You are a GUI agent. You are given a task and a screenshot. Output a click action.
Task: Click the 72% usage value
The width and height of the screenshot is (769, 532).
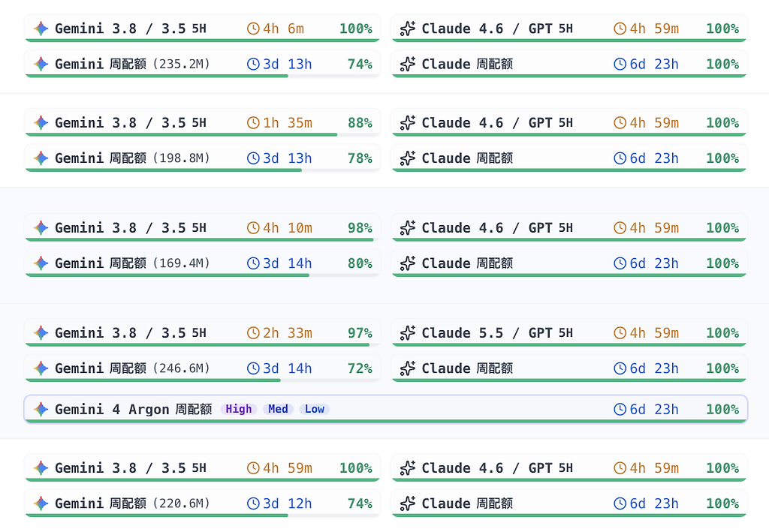click(x=360, y=368)
